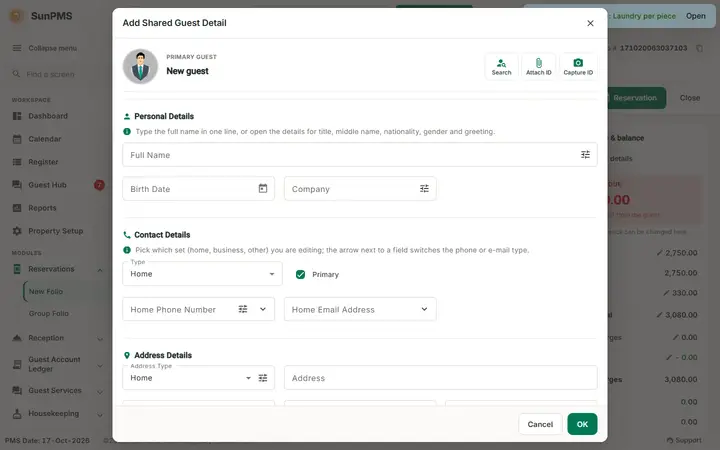720x450 pixels.
Task: Switch email type via Home Email arrow
Action: (x=424, y=309)
